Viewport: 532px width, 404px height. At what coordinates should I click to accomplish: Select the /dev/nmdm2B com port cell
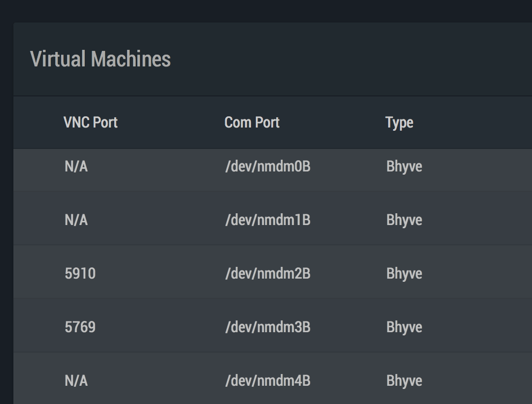pos(268,273)
